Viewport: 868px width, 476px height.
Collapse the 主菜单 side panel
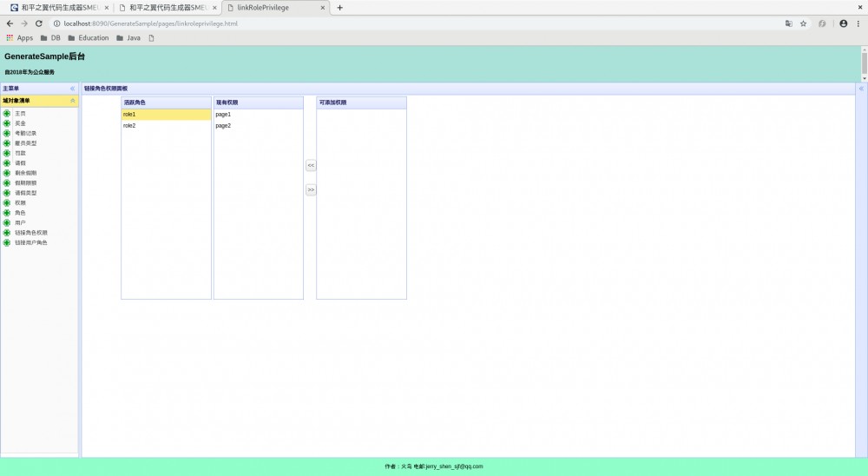click(x=72, y=89)
